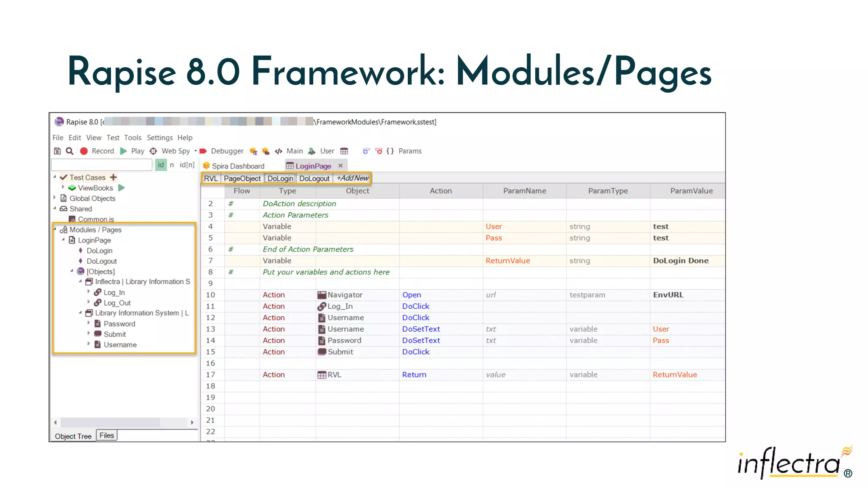Image resolution: width=868 pixels, height=488 pixels.
Task: Expand the Log_In object node
Action: [x=89, y=291]
